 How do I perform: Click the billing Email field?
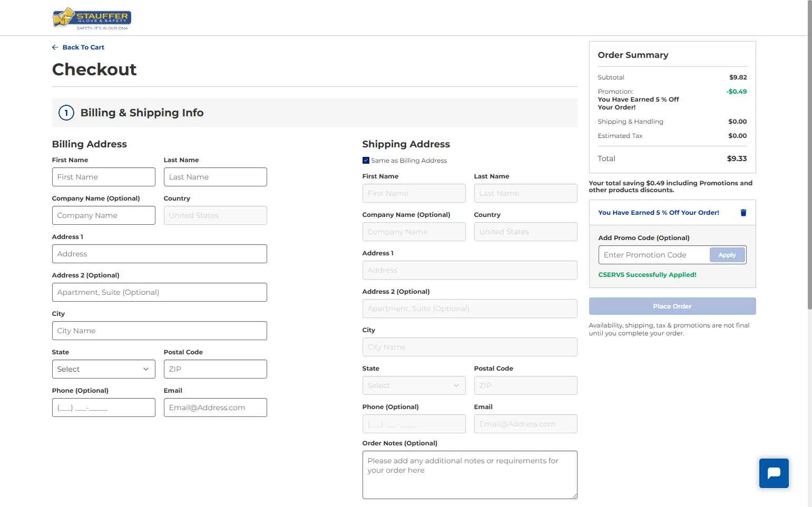click(x=216, y=407)
